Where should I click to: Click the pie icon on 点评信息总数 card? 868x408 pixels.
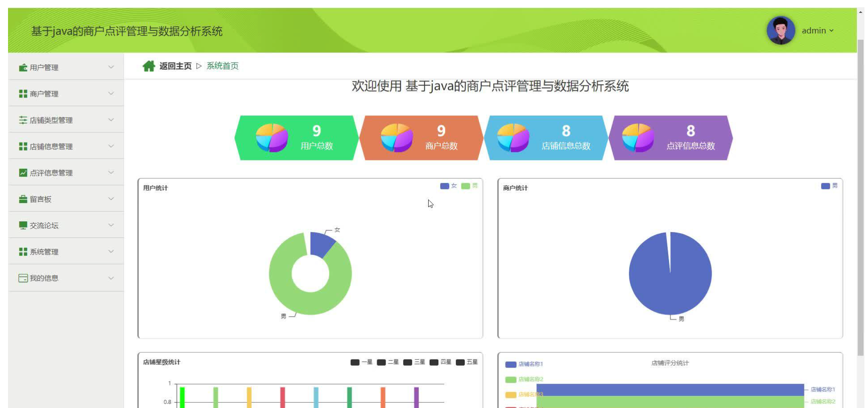click(638, 138)
